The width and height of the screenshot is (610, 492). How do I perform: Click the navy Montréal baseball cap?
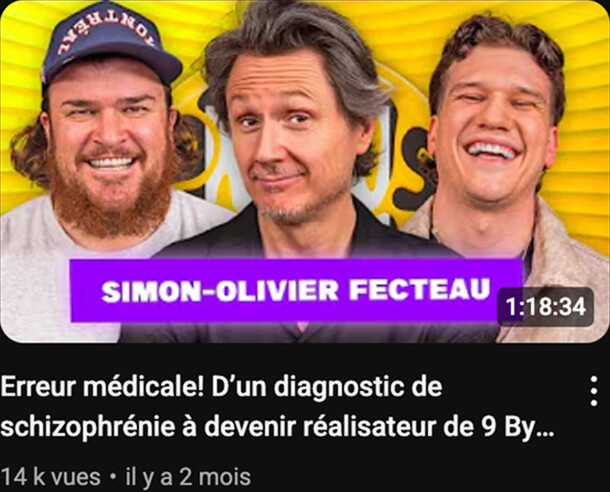click(110, 43)
